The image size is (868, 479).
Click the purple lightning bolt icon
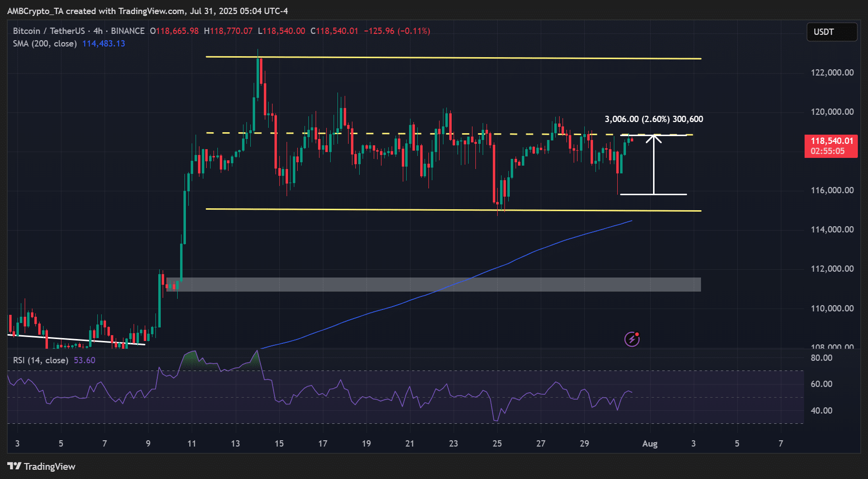click(x=632, y=340)
